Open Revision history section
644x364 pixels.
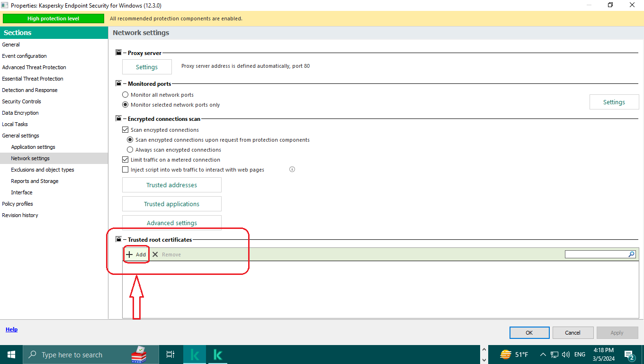54,215
